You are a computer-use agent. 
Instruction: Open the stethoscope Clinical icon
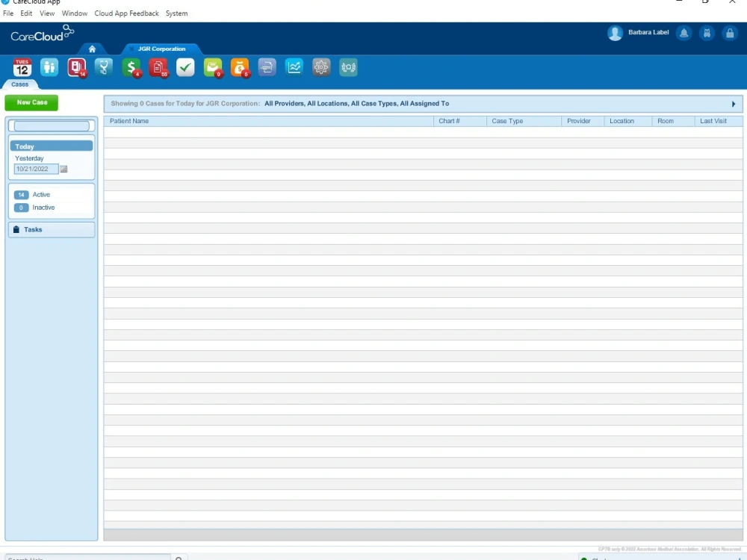pyautogui.click(x=104, y=68)
